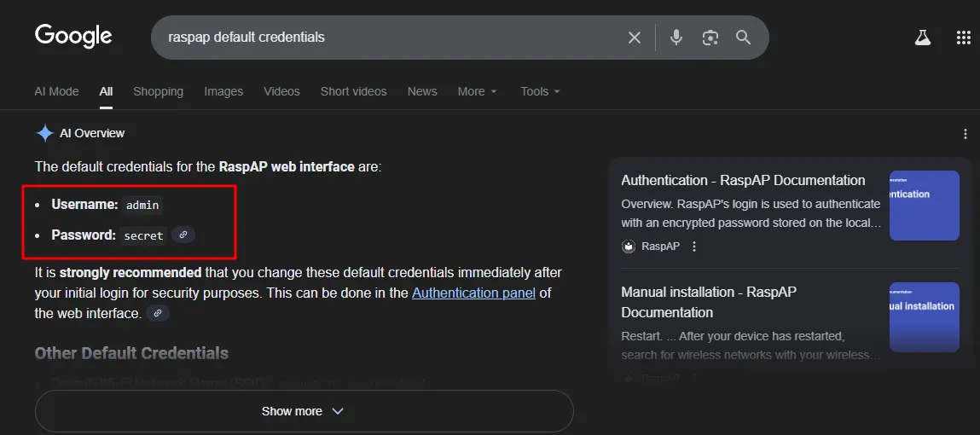Submit search with magnifier icon

point(743,38)
